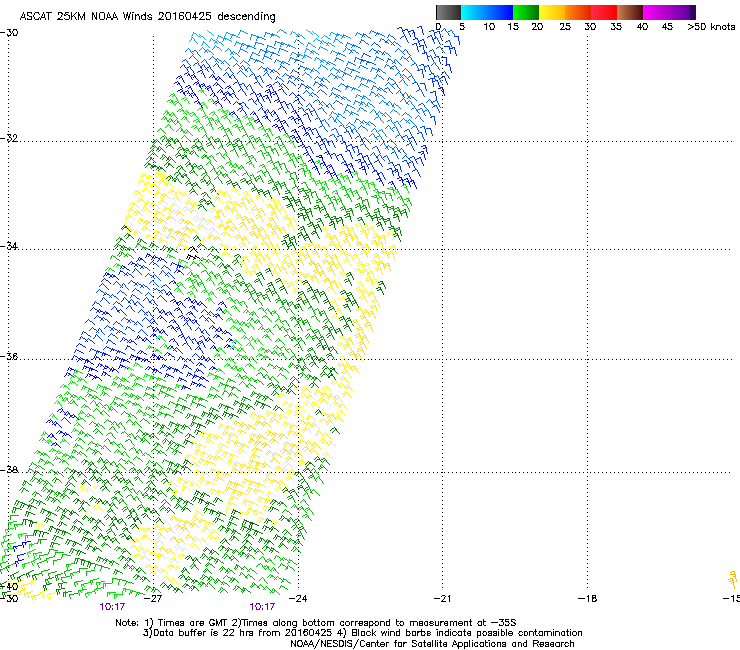Click the -38 latitude axis label
The height and width of the screenshot is (650, 740).
click(9, 470)
